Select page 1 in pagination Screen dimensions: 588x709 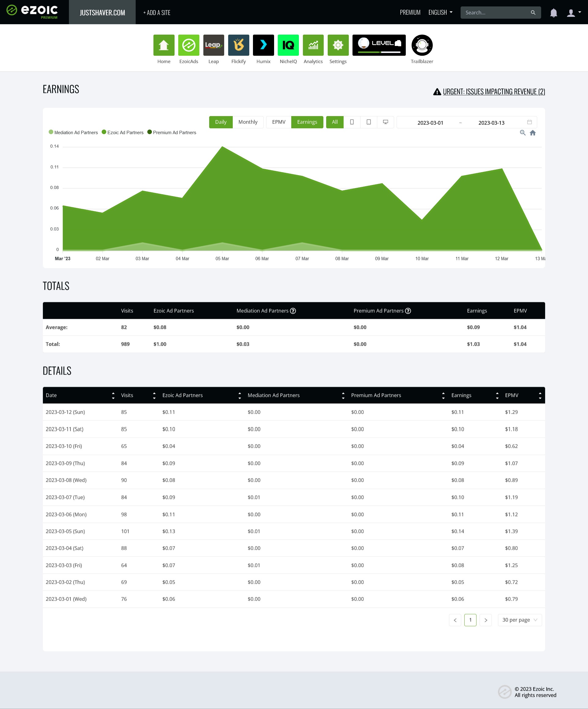pyautogui.click(x=470, y=620)
